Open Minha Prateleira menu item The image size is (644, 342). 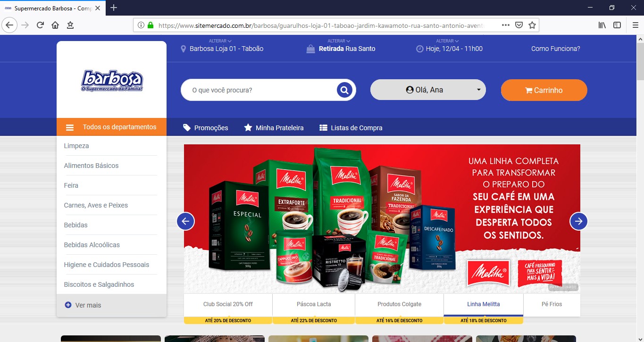[x=274, y=128]
